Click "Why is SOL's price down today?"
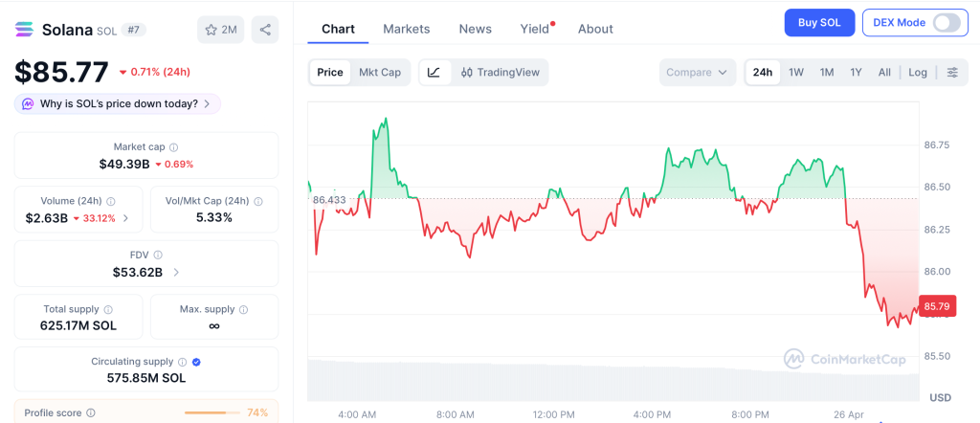The height and width of the screenshot is (423, 980). click(118, 103)
